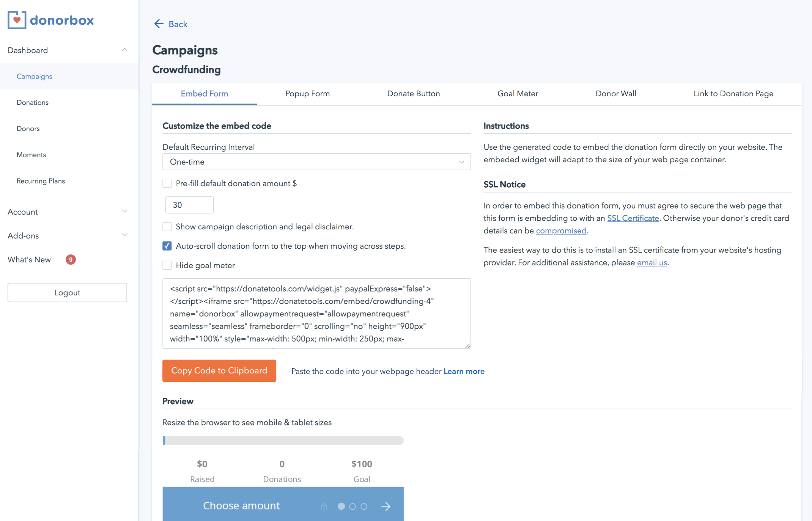Screen dimensions: 812x521
Task: Click the back arrow icon
Action: tap(159, 24)
